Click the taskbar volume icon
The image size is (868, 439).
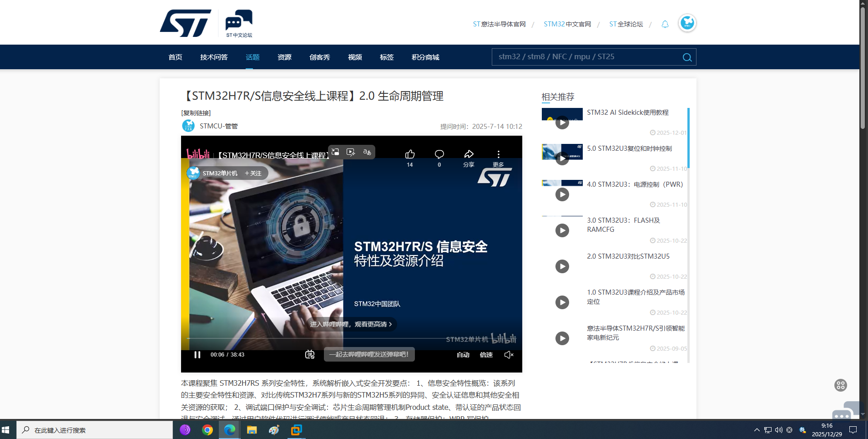(x=779, y=430)
